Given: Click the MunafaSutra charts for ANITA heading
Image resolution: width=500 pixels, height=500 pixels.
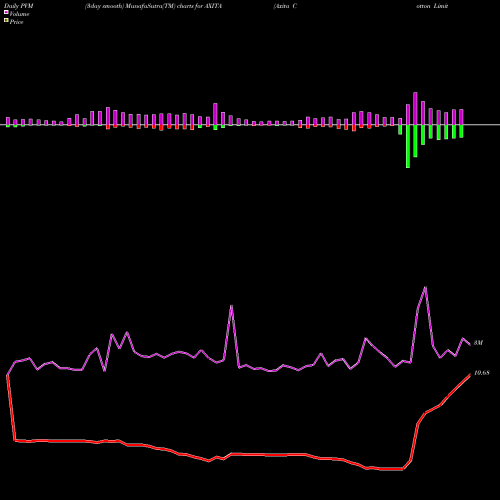Looking at the screenshot, I should click(x=154, y=6).
